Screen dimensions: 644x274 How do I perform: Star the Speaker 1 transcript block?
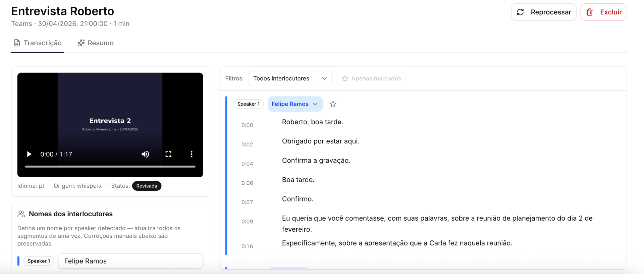coord(333,104)
